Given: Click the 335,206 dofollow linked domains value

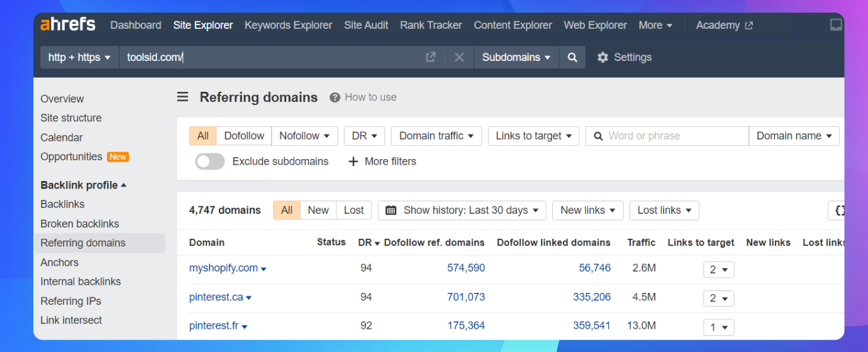Looking at the screenshot, I should (592, 297).
